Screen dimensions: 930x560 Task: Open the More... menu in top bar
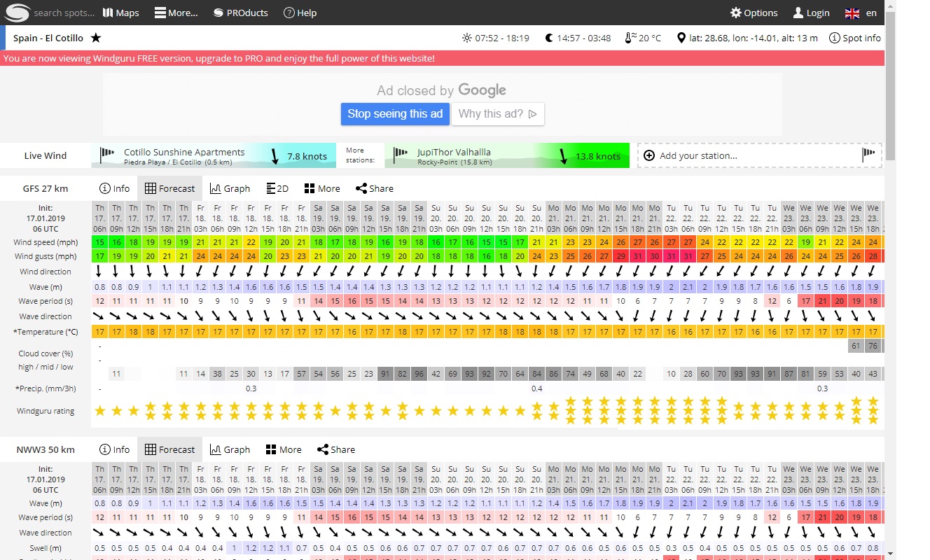coord(176,13)
